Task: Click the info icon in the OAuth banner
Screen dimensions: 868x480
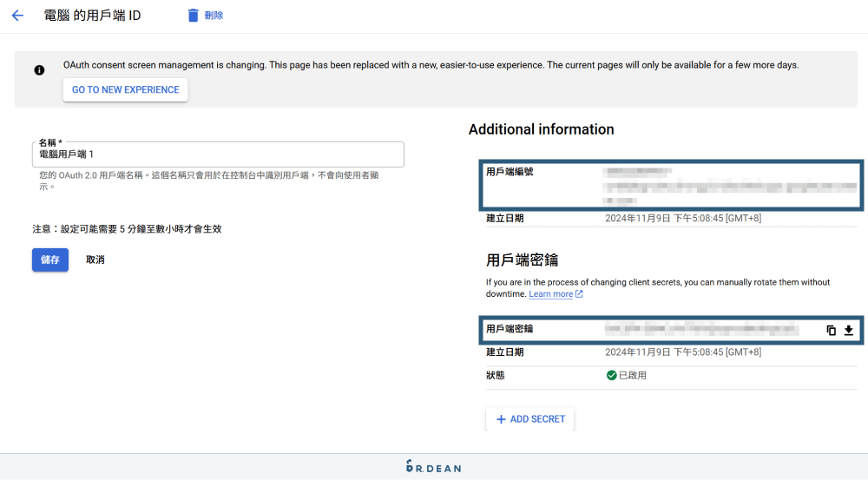Action: (39, 70)
